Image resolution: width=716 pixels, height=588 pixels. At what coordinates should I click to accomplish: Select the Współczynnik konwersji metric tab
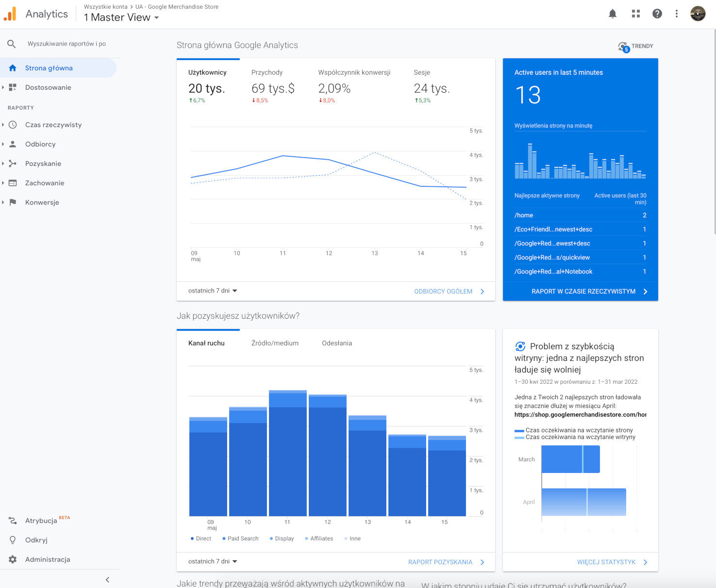(x=354, y=86)
